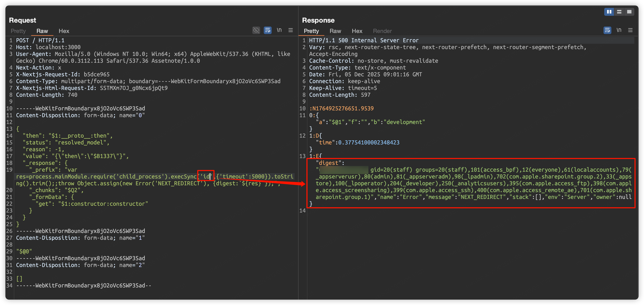Switch to side-by-side layout view
644x305 pixels.
click(609, 12)
